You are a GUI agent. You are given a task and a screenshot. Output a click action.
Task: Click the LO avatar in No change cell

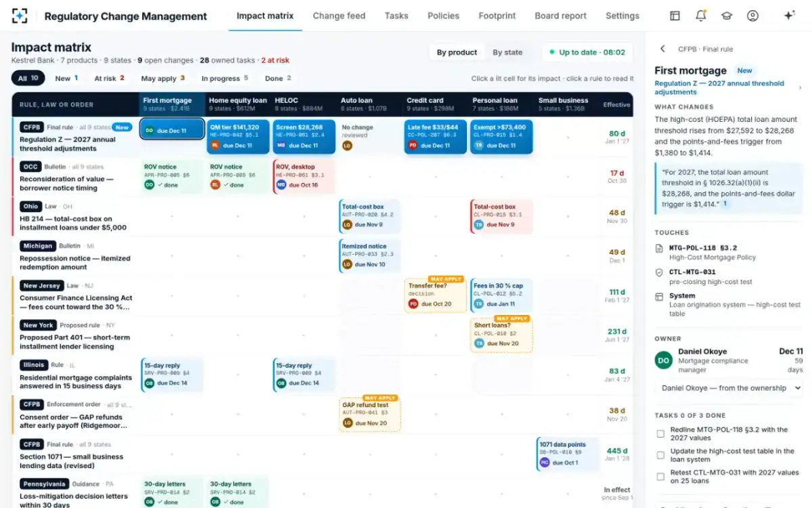click(346, 146)
